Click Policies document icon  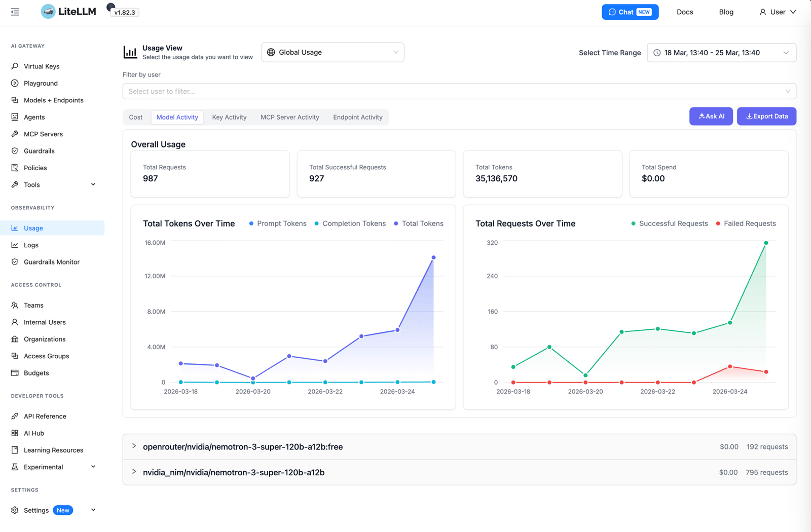15,168
